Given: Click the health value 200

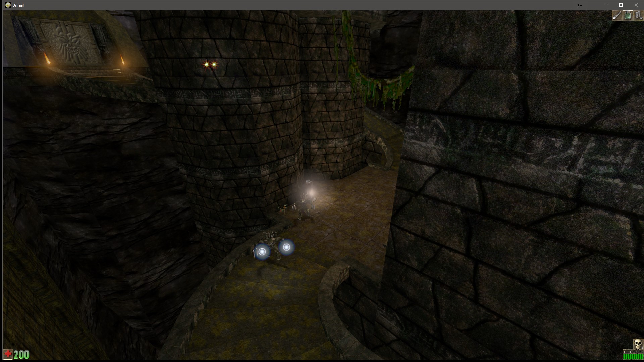Looking at the screenshot, I should (x=22, y=355).
